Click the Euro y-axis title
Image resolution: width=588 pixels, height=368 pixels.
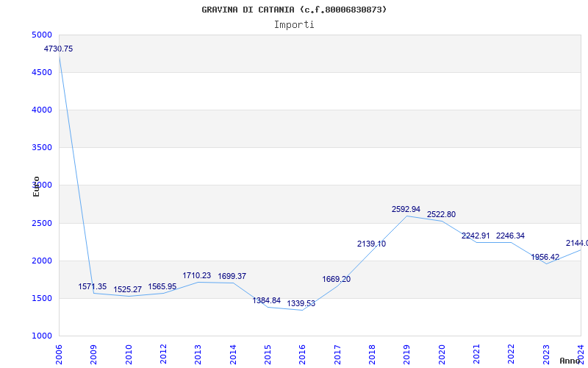pyautogui.click(x=36, y=186)
